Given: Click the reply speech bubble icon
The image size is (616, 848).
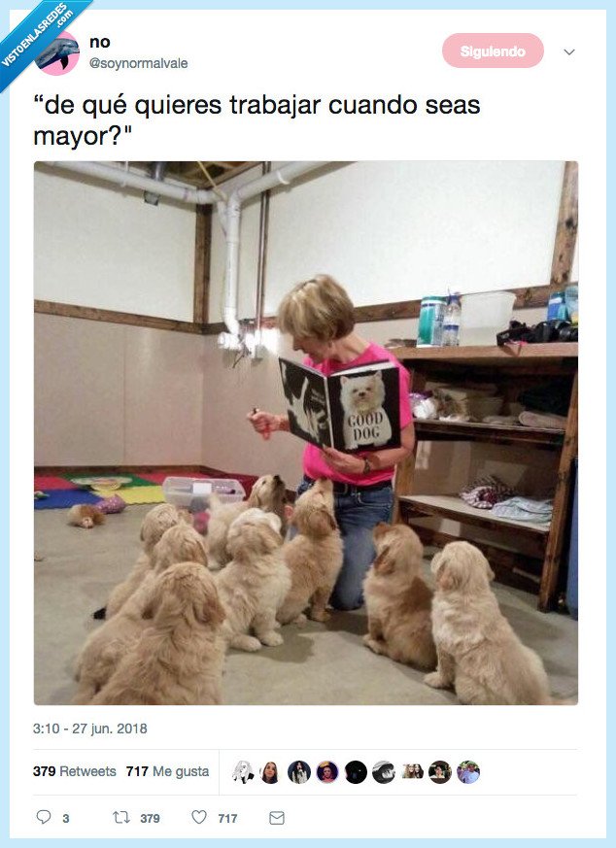Looking at the screenshot, I should coord(44,817).
